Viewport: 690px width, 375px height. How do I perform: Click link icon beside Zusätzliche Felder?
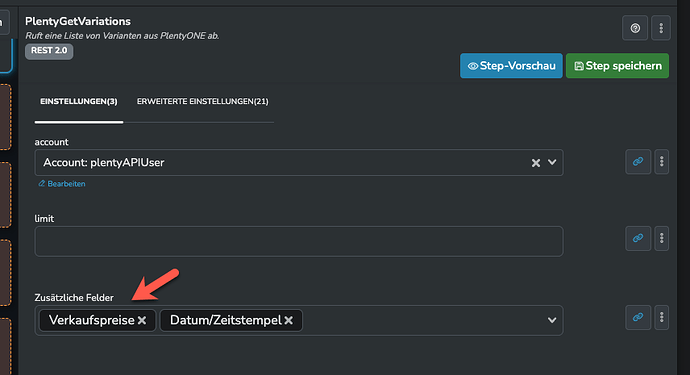638,317
